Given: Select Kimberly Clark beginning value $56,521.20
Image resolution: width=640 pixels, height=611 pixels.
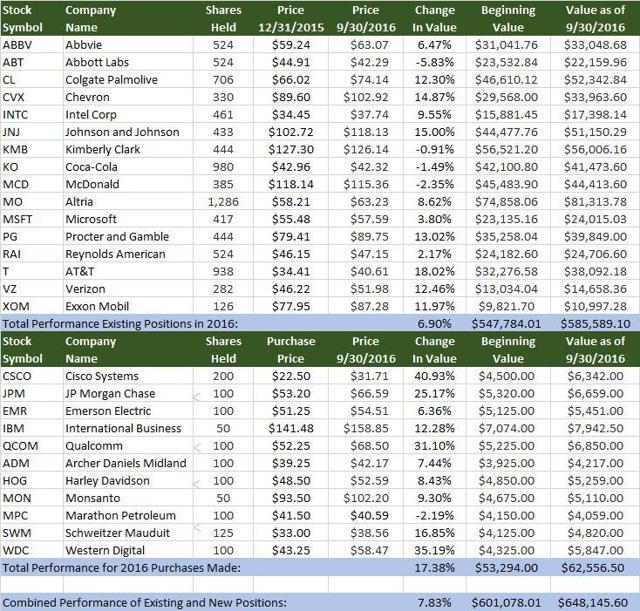Looking at the screenshot, I should pos(508,149).
